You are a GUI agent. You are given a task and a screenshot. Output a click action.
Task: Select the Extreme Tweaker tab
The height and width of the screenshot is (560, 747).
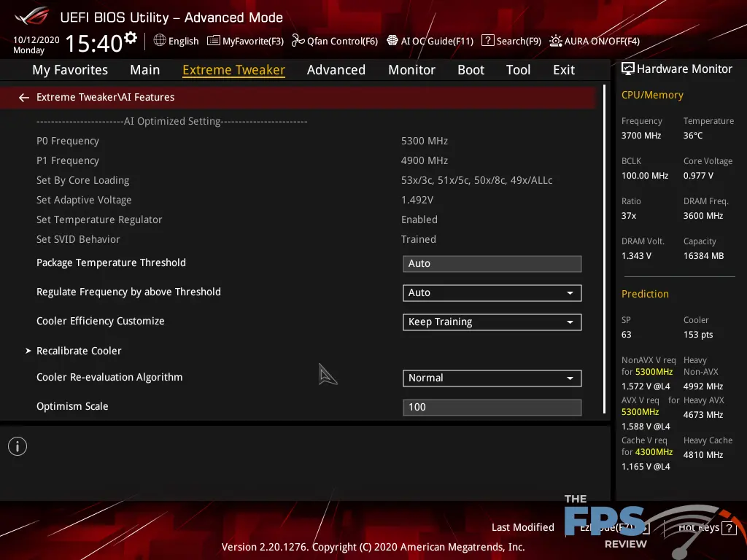[x=233, y=69]
